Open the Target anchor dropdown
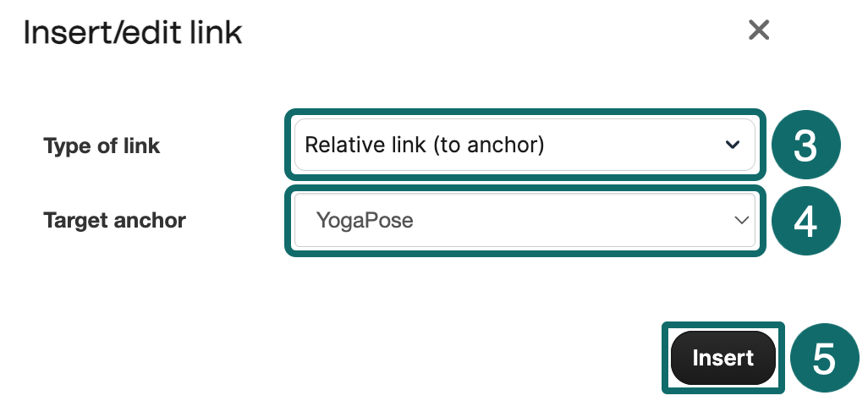Screen dimensions: 868x401 [524, 221]
